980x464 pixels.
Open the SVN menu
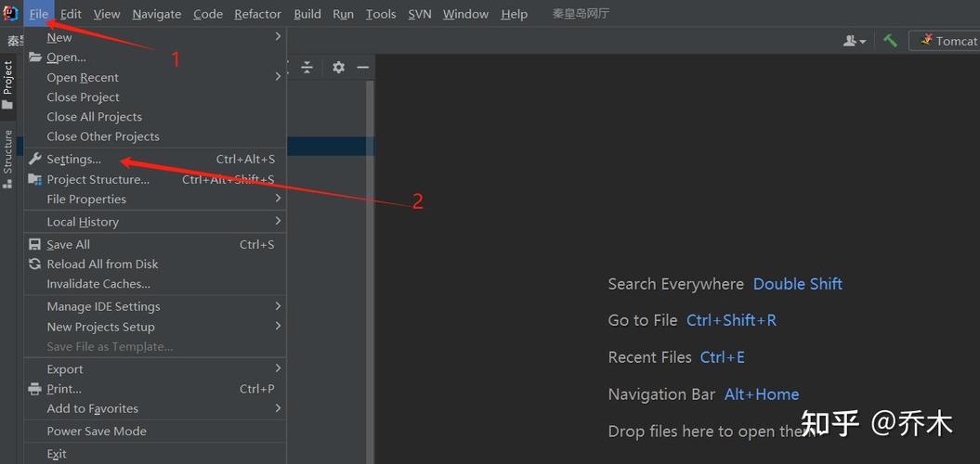[x=419, y=14]
